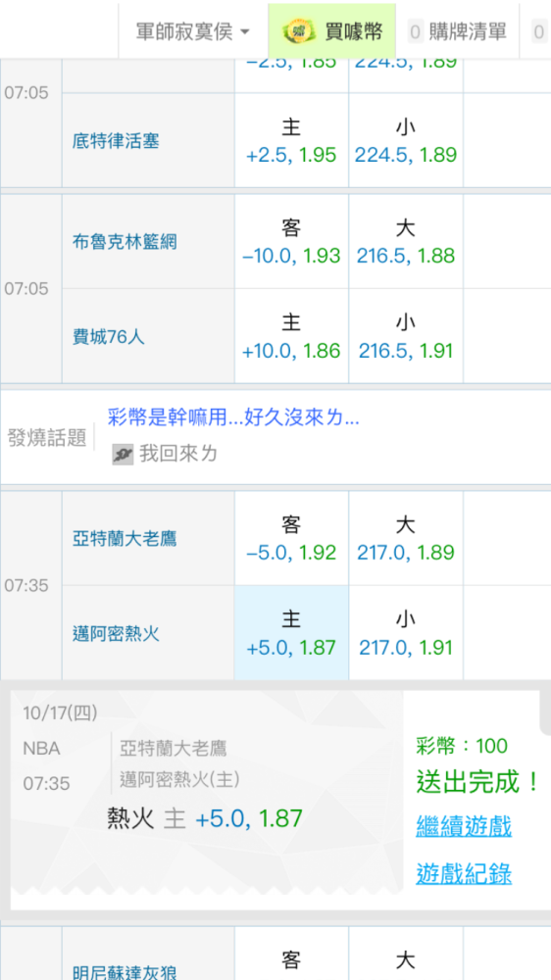Choose 大 216.5, 1.88 over bet

coord(406,242)
